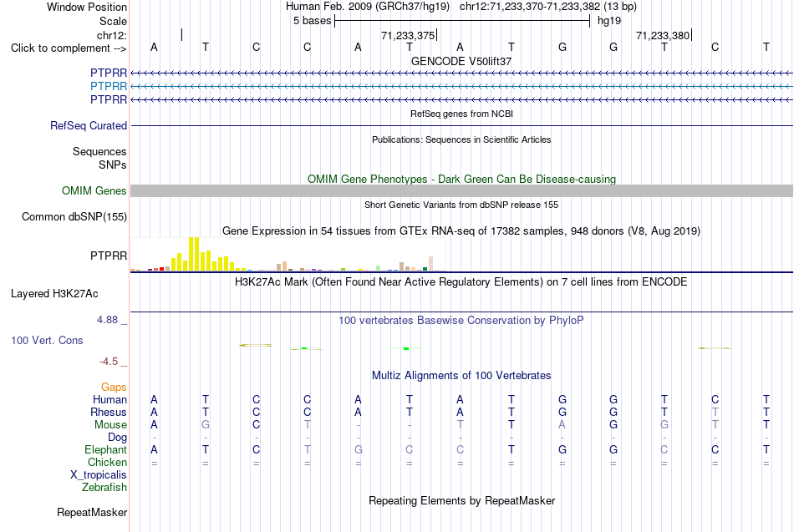Click the '71,233,375' ruler coordinate
Image resolution: width=794 pixels, height=532 pixels.
coord(408,35)
